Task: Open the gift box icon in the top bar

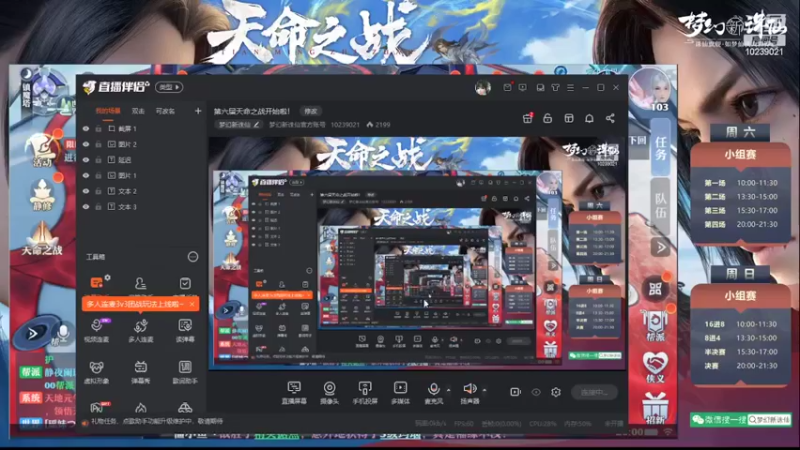Action: tap(528, 118)
